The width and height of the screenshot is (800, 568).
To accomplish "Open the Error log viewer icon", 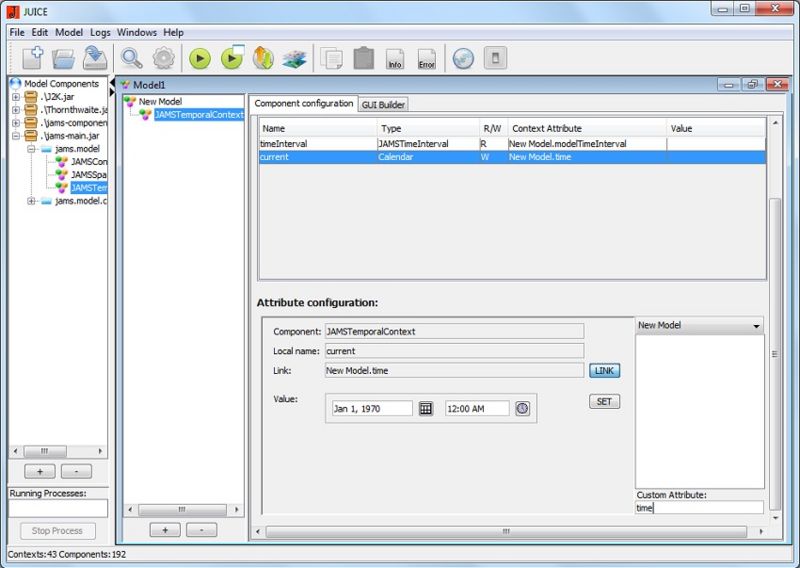I will (427, 58).
